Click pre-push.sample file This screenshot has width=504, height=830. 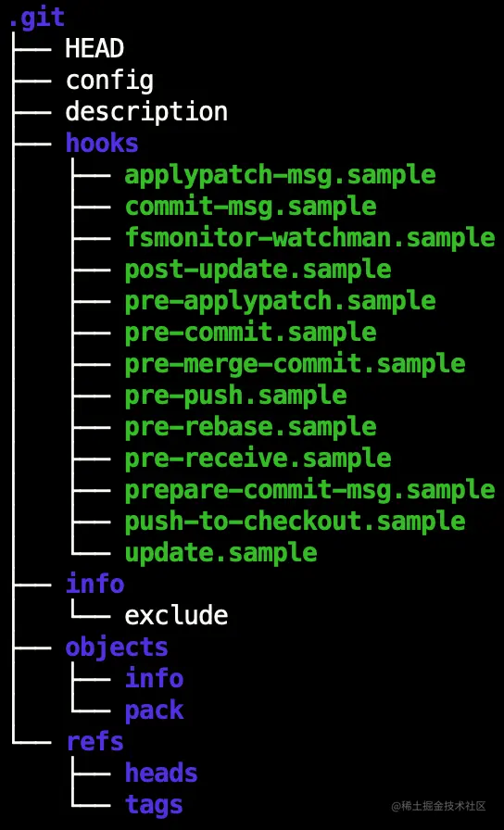235,396
